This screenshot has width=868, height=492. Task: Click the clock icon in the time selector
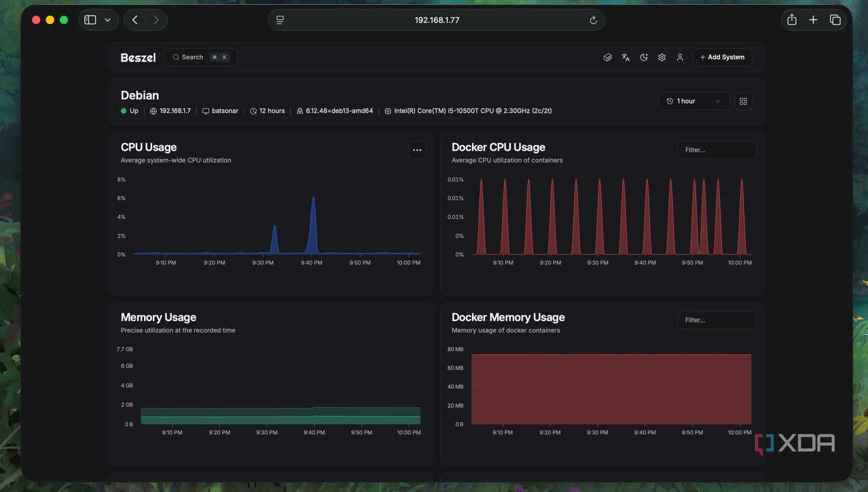click(x=670, y=101)
